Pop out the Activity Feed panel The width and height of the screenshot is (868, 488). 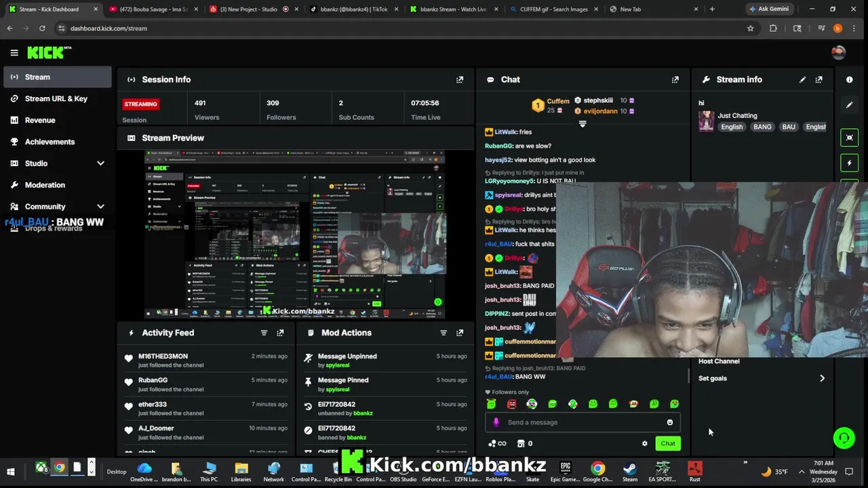pyautogui.click(x=280, y=333)
